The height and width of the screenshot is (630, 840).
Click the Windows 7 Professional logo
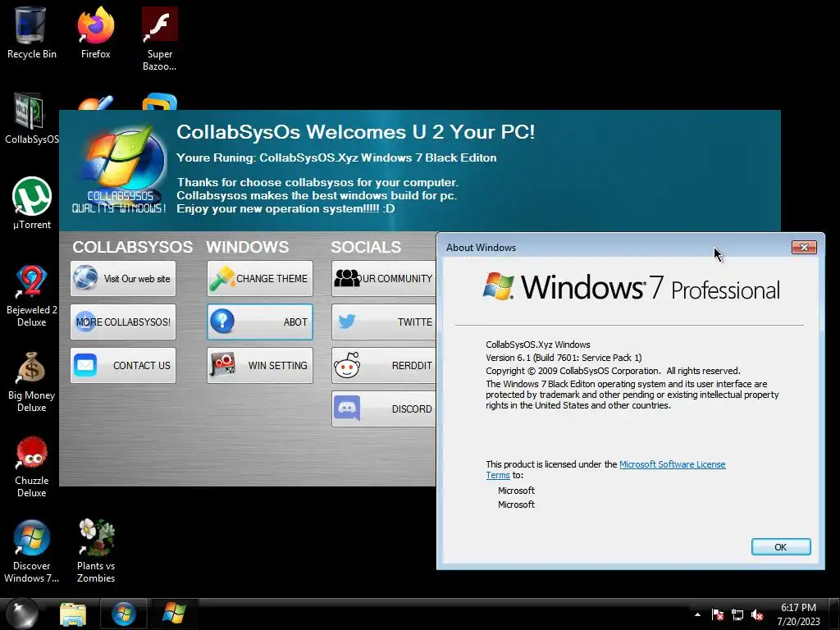tap(631, 286)
